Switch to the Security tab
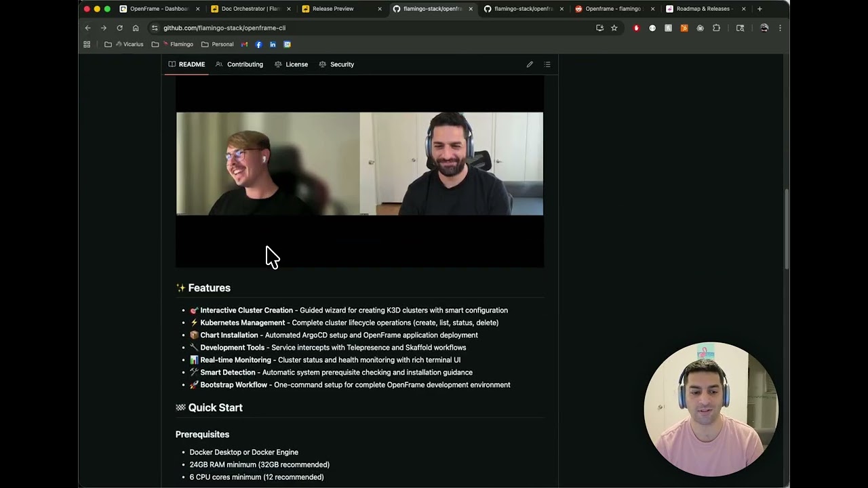The width and height of the screenshot is (868, 488). [x=336, y=64]
